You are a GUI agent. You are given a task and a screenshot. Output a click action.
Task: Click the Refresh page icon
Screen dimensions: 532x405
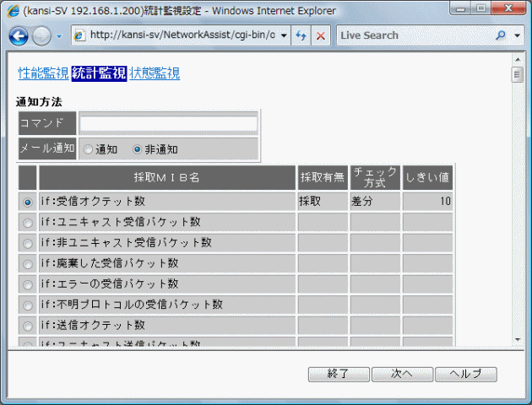(x=301, y=36)
